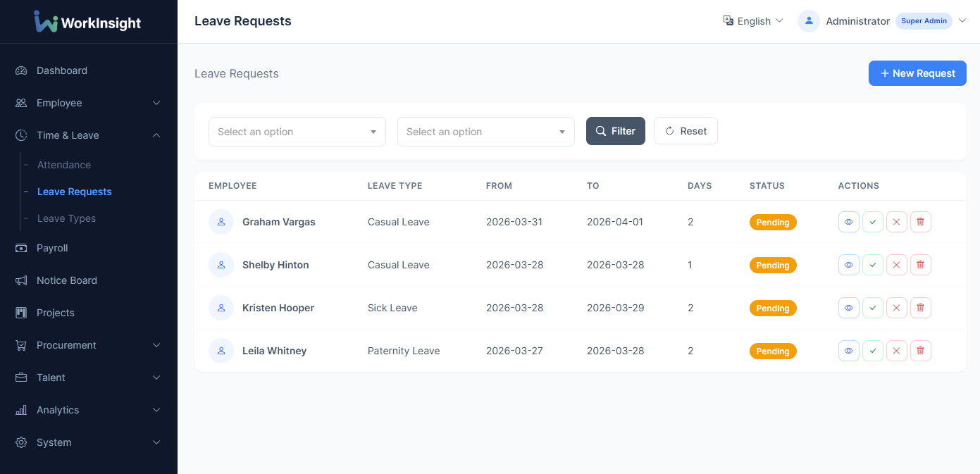Reject Shelby Hinton's leave with the X icon
Screen dimensions: 980x474
(896, 265)
